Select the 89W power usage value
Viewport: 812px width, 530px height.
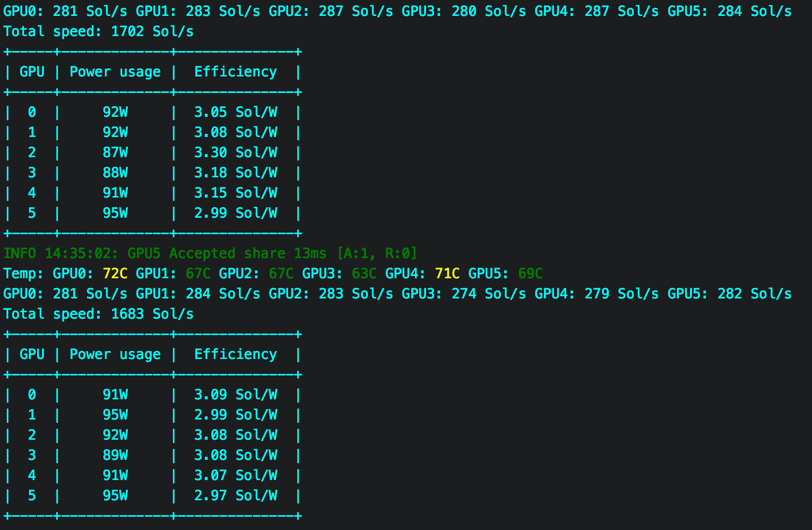click(115, 455)
